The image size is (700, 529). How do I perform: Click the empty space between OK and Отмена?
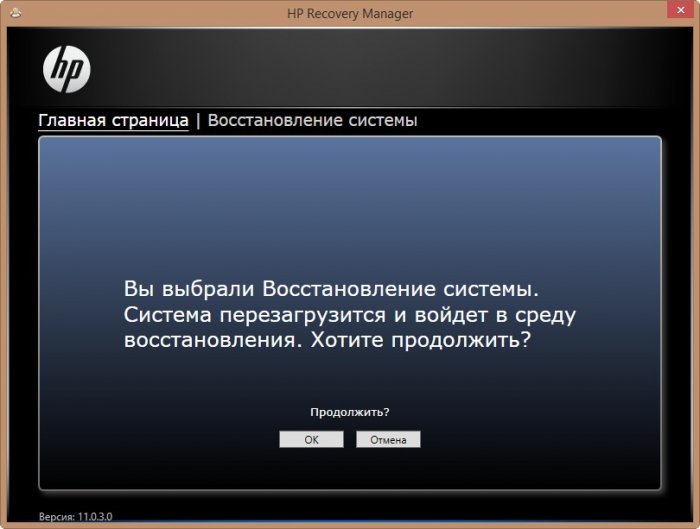tap(350, 439)
